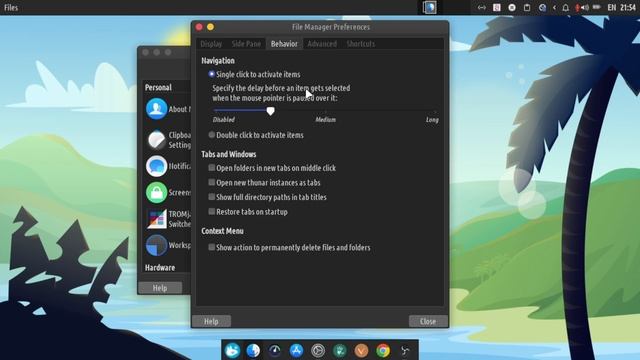The image size is (640, 360).
Task: Click the double-arrow icon in the top panel
Action: [x=482, y=7]
